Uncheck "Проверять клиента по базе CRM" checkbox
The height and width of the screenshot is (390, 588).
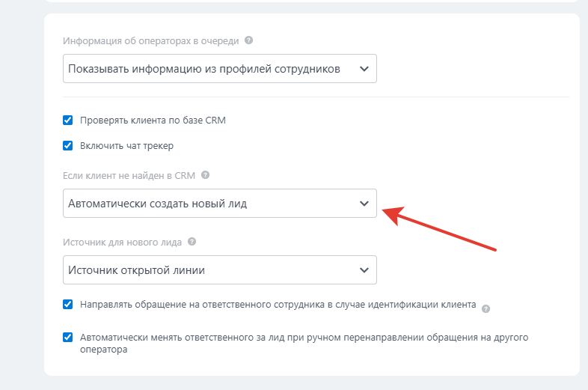(x=68, y=120)
